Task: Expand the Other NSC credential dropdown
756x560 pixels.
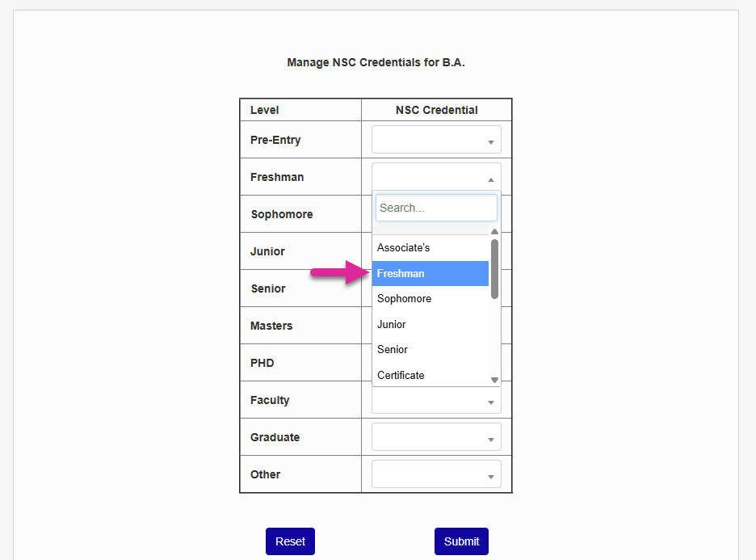Action: [x=436, y=474]
